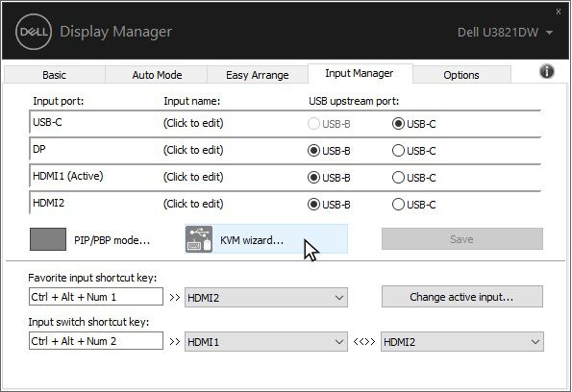Edit the input name for USB-C
The image size is (572, 392).
[193, 123]
